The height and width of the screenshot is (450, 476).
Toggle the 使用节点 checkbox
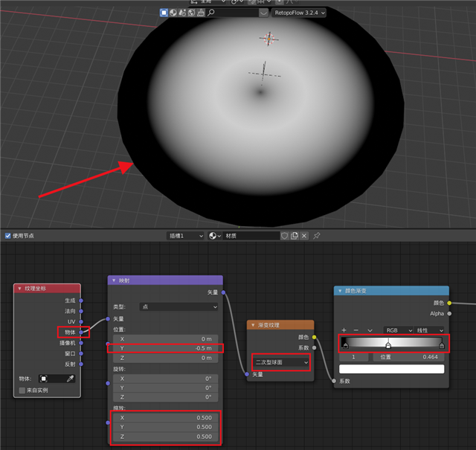[x=8, y=236]
